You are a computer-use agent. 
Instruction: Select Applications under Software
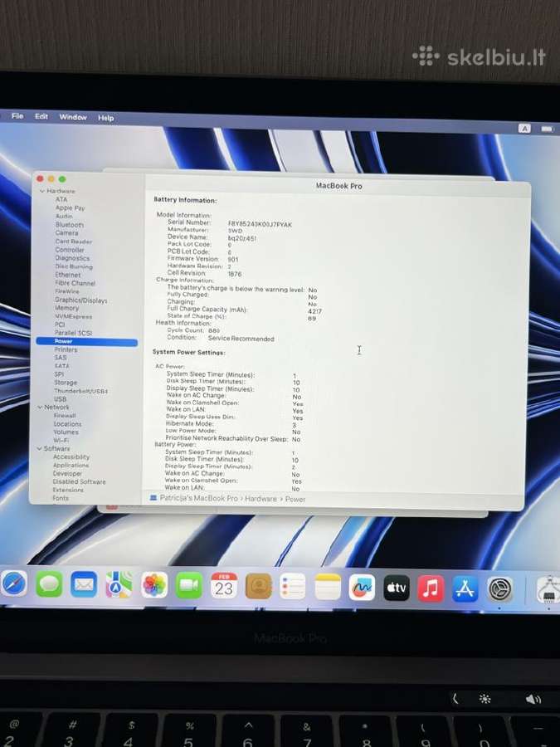tap(71, 465)
